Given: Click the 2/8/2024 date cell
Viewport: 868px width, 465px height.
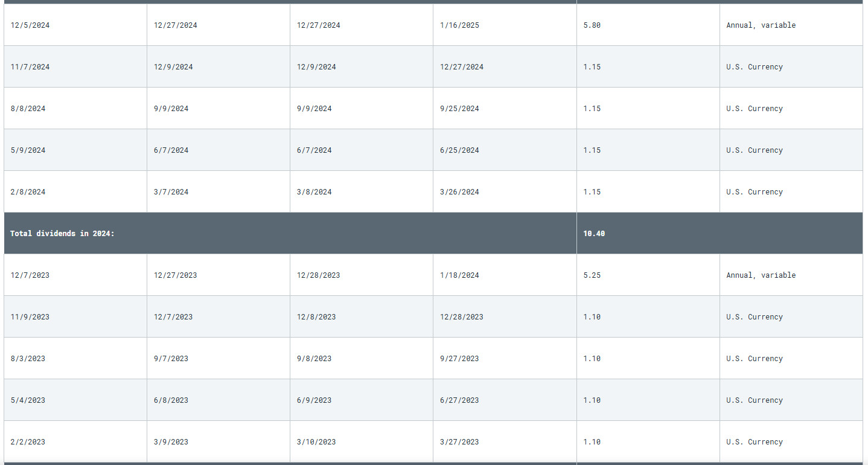Looking at the screenshot, I should (28, 192).
